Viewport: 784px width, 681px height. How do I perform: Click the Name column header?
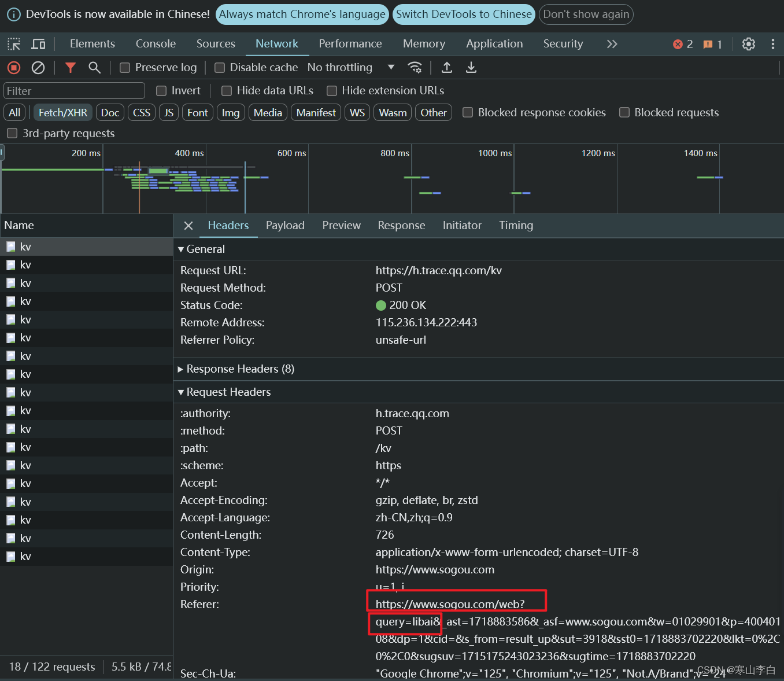tap(86, 226)
